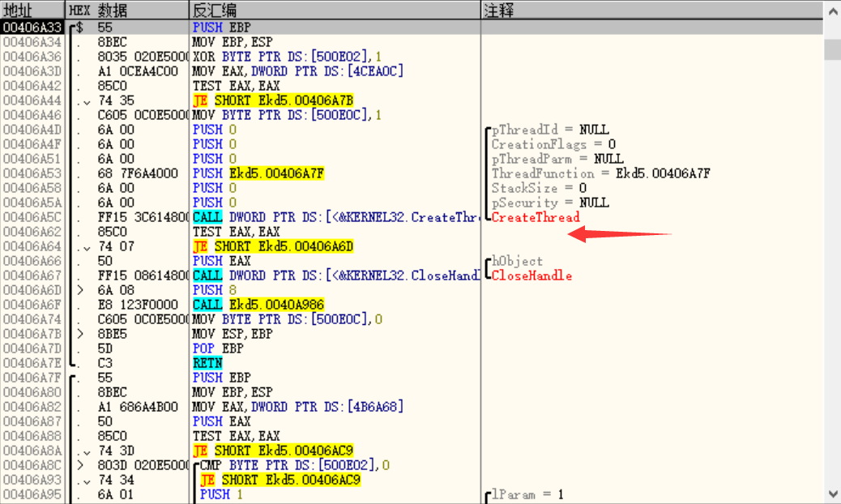The image size is (841, 504).
Task: Click the vertical scrollbar thumb
Action: [832, 49]
